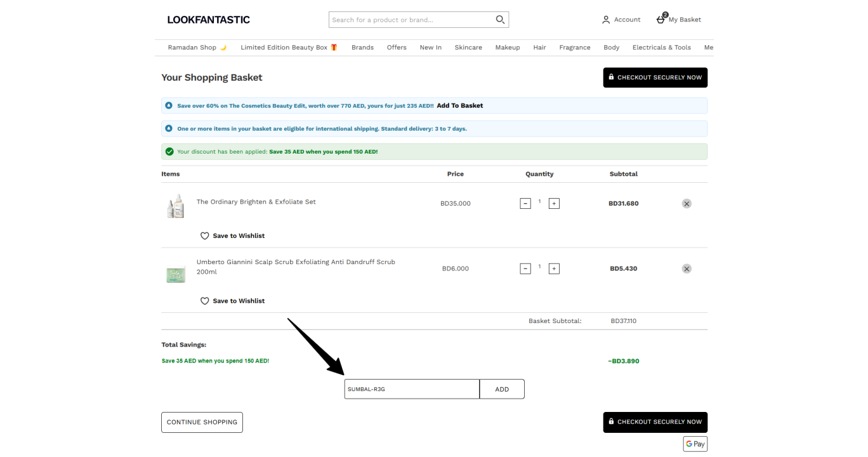Click the bottom Checkout Securely Now button

(x=655, y=422)
